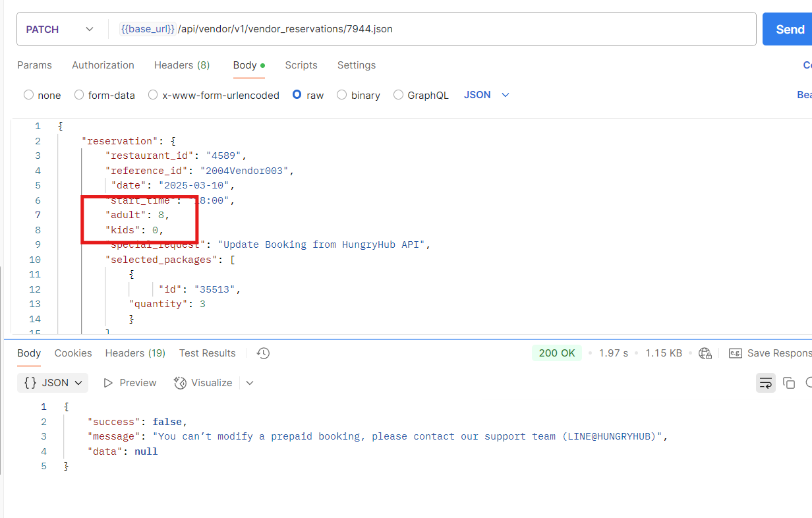Screen dimensions: 812x518
Task: Open the response format JSON dropdown
Action: [x=53, y=383]
